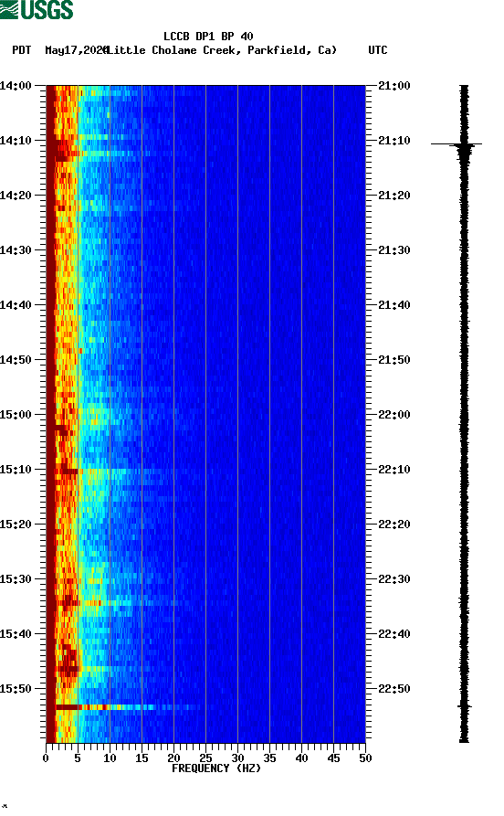Click the '5' frequency axis label
504x816 pixels.
78,758
